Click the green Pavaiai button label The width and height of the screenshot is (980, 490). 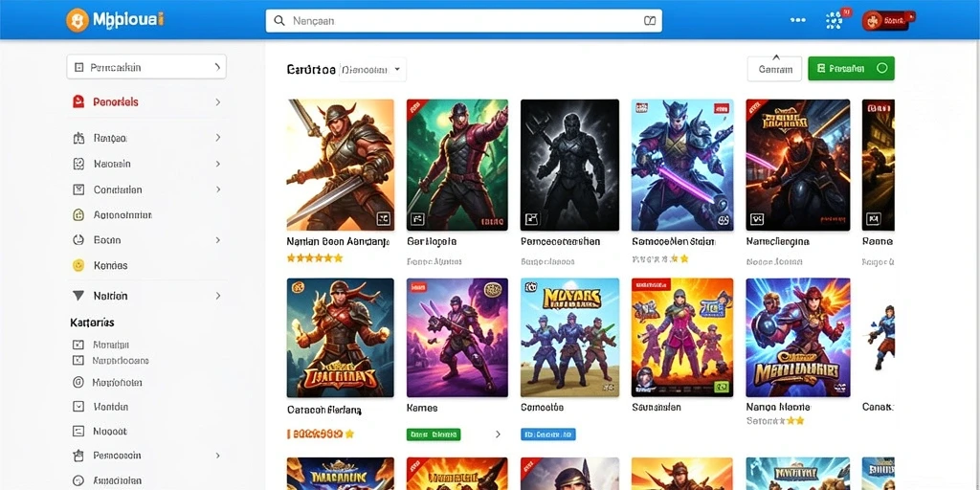click(846, 69)
